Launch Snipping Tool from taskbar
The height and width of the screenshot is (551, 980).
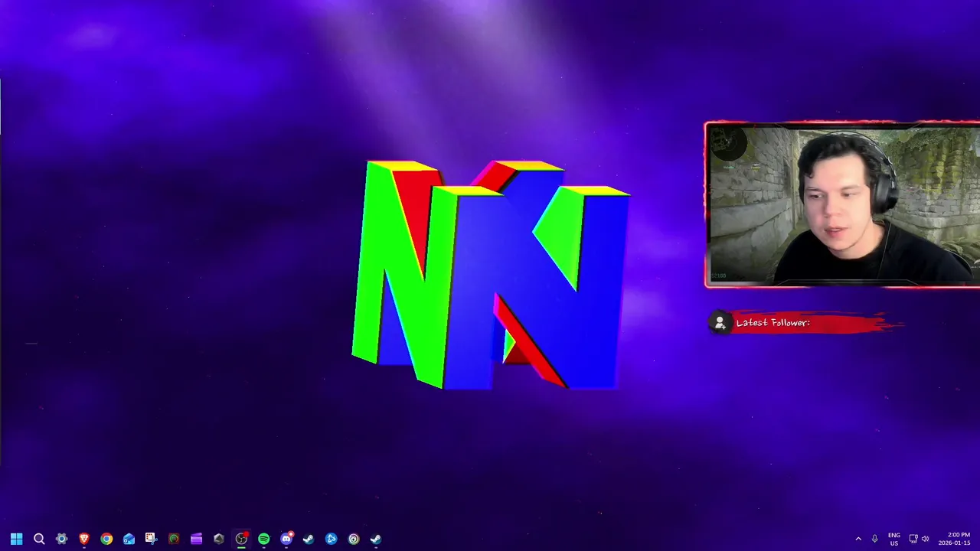tap(151, 539)
